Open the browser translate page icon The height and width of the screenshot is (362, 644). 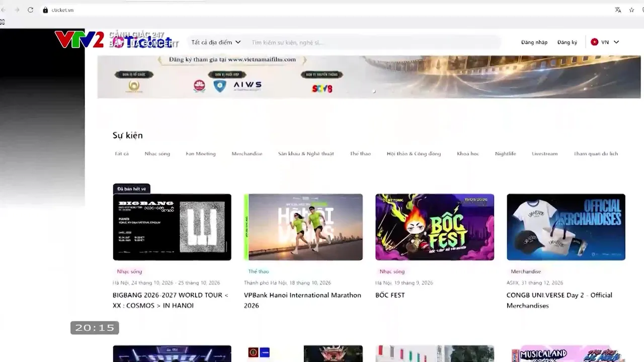pos(618,10)
